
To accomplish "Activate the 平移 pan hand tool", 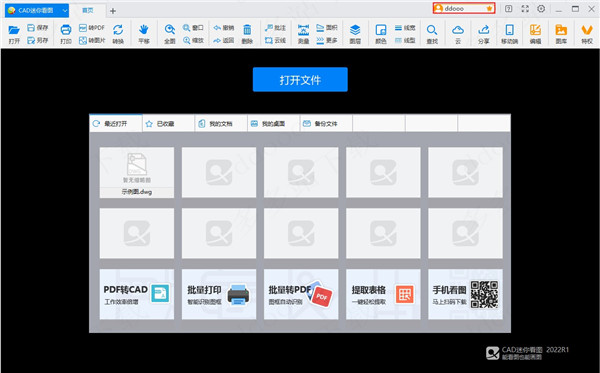I will [x=144, y=34].
